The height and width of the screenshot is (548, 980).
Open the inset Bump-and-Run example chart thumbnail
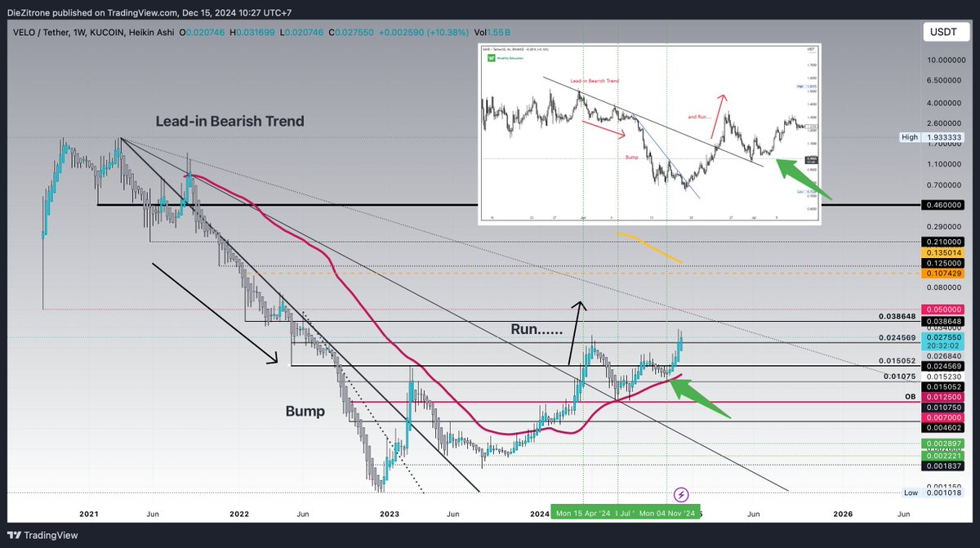(651, 134)
